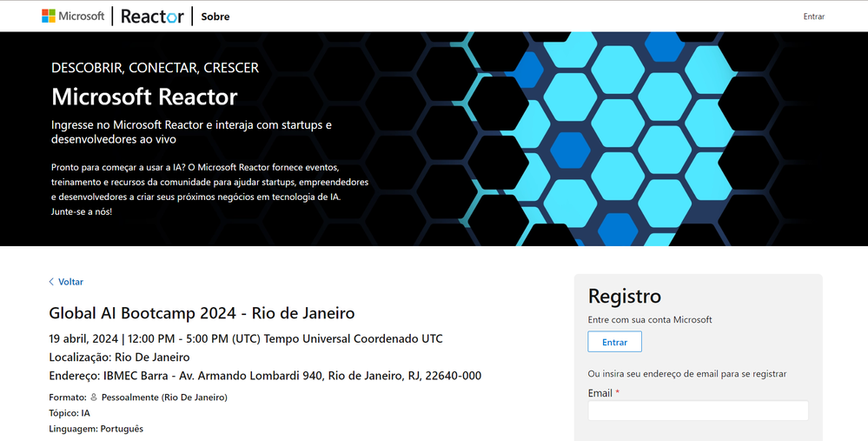The height and width of the screenshot is (441, 868).
Task: Open the Sobre menu item
Action: point(215,17)
